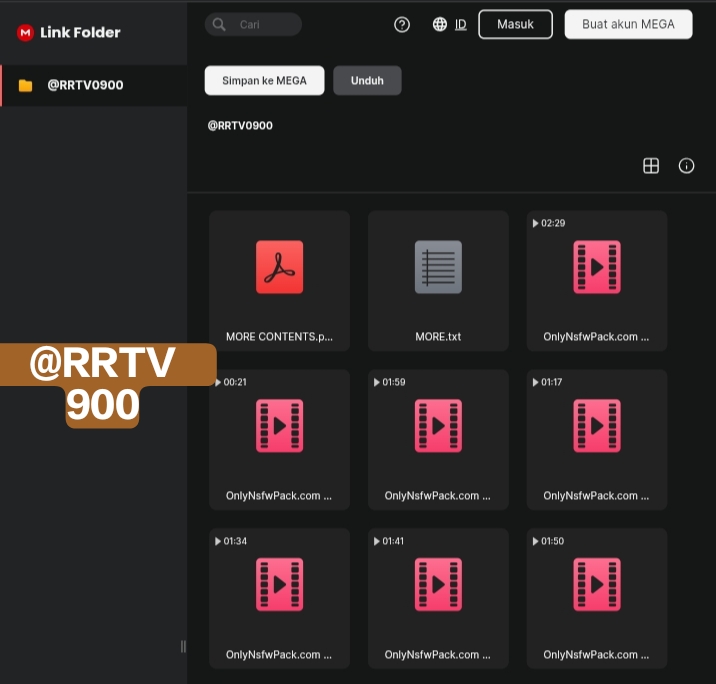Open the 01:59 video file
The image size is (716, 684).
(438, 439)
